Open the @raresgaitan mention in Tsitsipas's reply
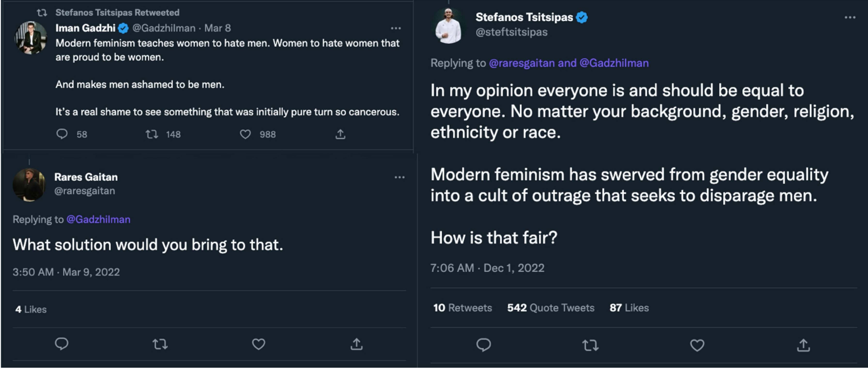This screenshot has height=369, width=868. pyautogui.click(x=522, y=63)
